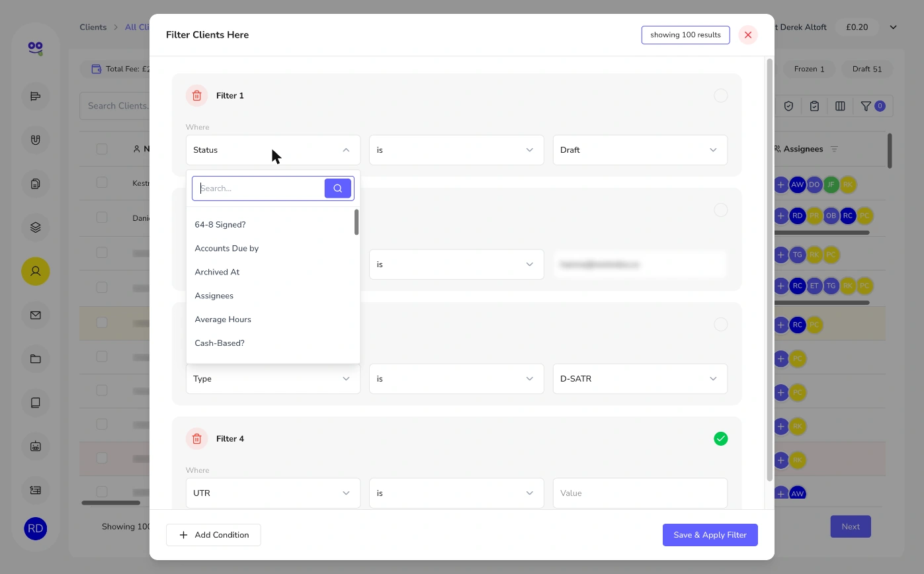The image size is (924, 574).
Task: Open the folder icon in sidebar
Action: (x=36, y=359)
